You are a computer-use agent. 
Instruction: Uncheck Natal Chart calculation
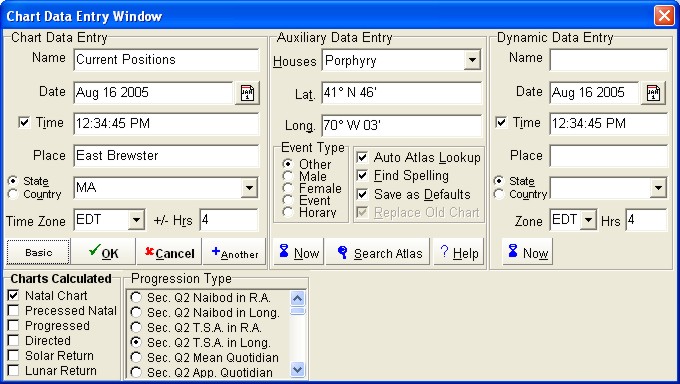13,295
